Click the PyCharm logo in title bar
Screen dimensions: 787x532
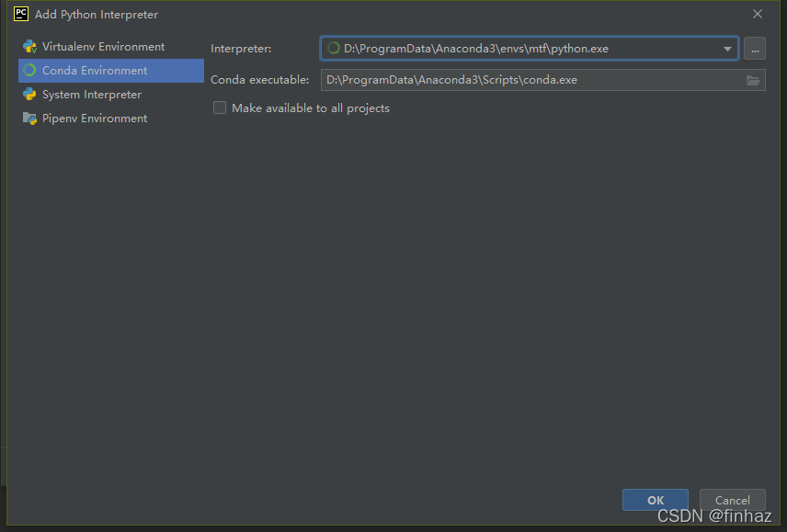pyautogui.click(x=21, y=14)
